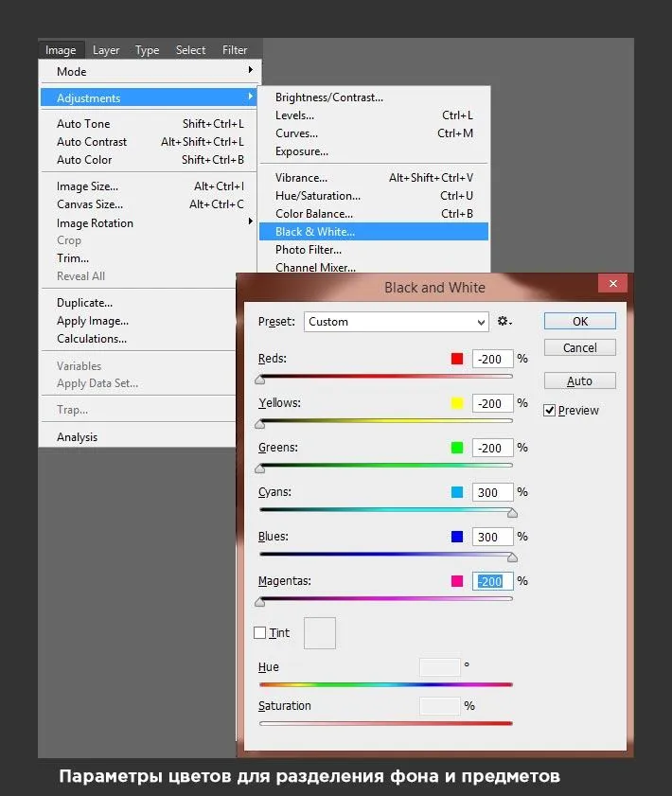Image resolution: width=672 pixels, height=796 pixels.
Task: Open the Select menu
Action: pyautogui.click(x=191, y=50)
